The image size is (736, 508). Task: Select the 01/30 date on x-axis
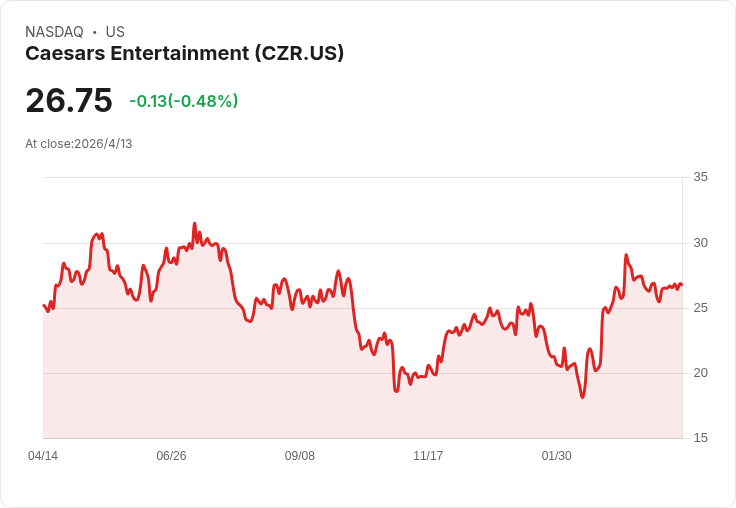pyautogui.click(x=557, y=455)
